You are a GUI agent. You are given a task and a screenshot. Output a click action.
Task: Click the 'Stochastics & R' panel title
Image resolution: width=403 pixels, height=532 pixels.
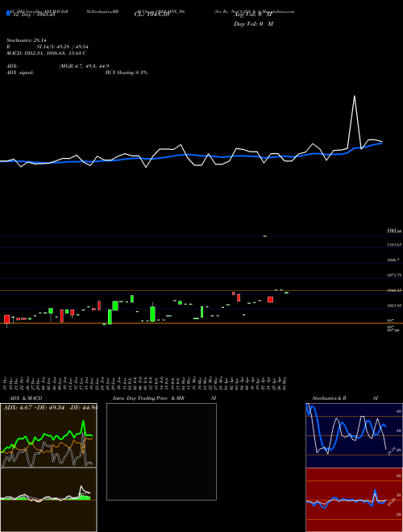click(x=329, y=398)
